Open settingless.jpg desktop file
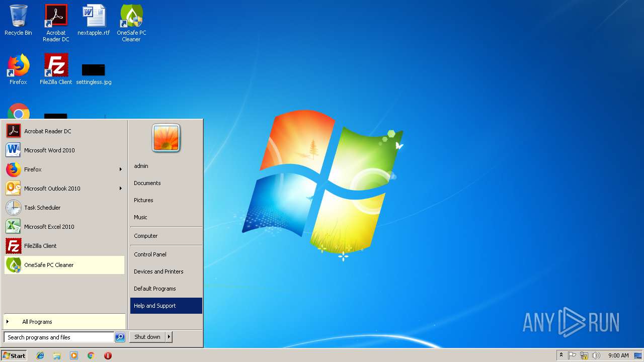The image size is (644, 362). pyautogui.click(x=94, y=73)
